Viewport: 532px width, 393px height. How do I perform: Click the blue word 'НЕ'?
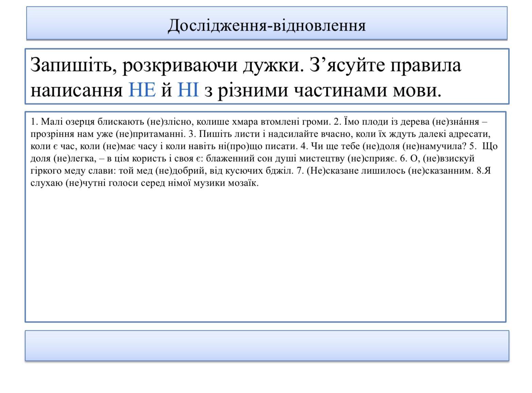tap(142, 90)
